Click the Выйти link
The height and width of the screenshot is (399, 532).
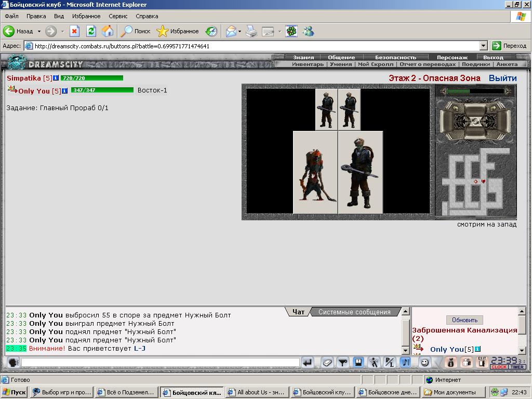502,78
